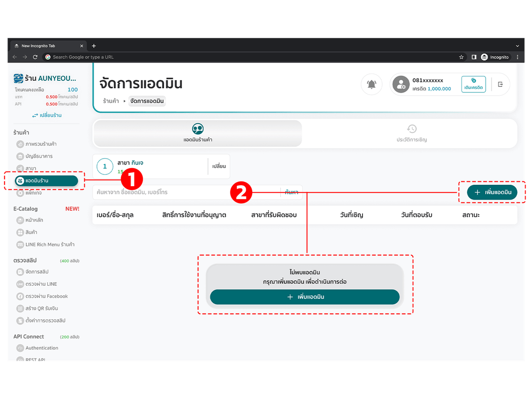532x399 pixels.
Task: Click the user profile avatar icon
Action: (400, 84)
